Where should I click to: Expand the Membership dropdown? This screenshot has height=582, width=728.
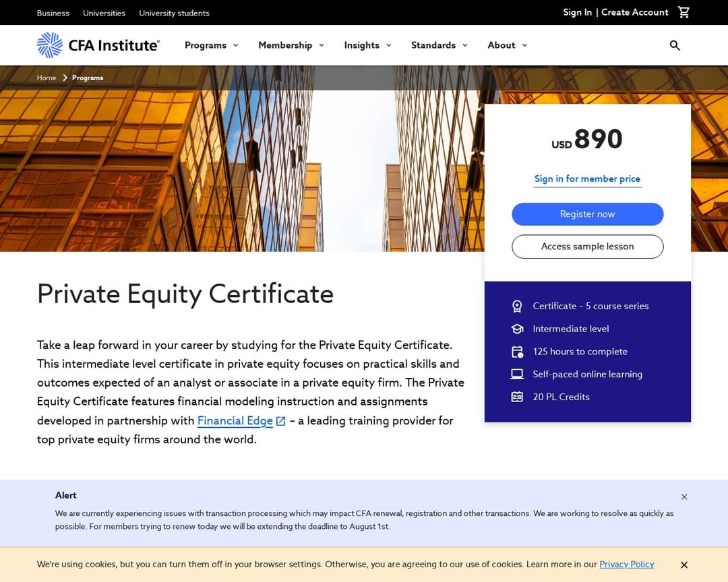tap(285, 45)
